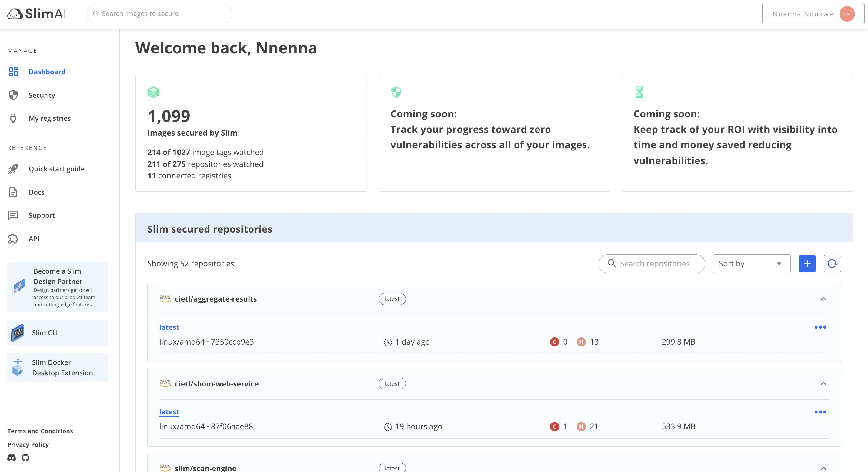
Task: Open GitHub via the sidebar footer icon
Action: [x=25, y=458]
